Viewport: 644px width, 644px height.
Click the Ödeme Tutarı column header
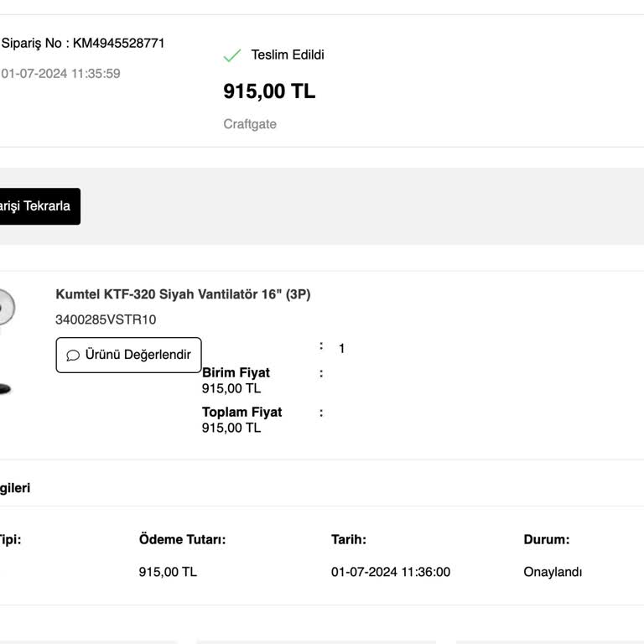[182, 540]
